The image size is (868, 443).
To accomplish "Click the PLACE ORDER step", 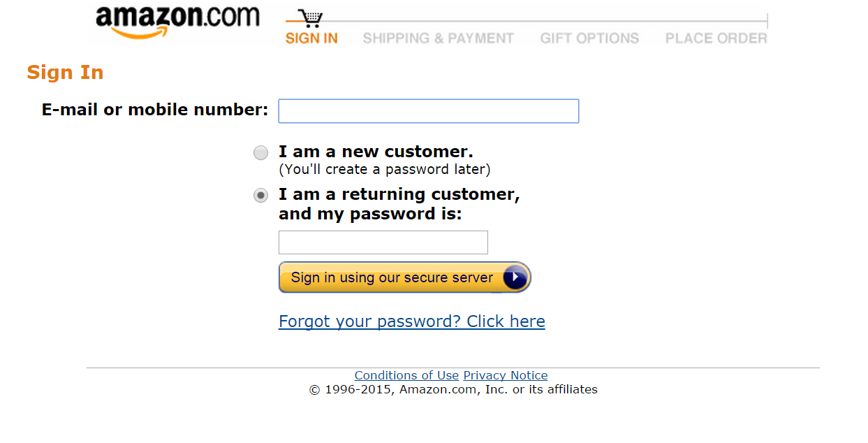I will pos(715,38).
